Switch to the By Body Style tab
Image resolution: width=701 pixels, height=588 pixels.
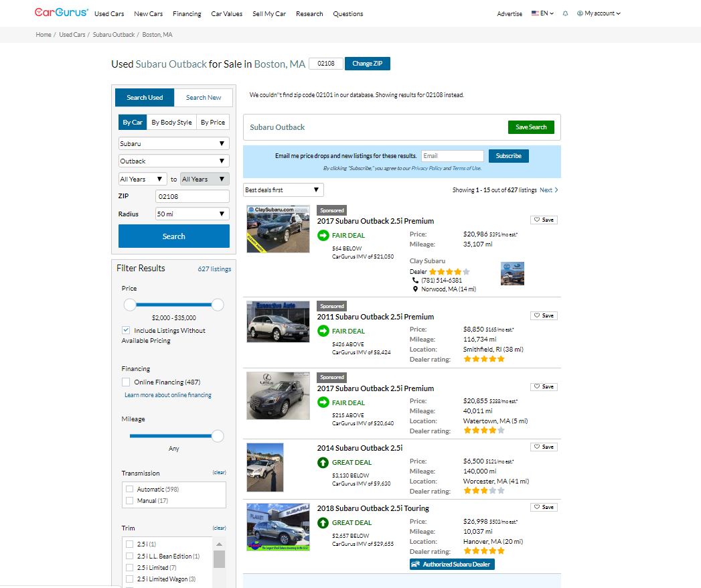(171, 122)
